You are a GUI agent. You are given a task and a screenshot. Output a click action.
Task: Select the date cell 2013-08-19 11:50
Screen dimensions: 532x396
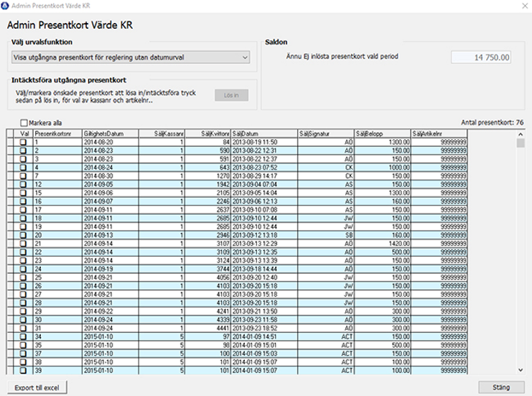(264, 142)
